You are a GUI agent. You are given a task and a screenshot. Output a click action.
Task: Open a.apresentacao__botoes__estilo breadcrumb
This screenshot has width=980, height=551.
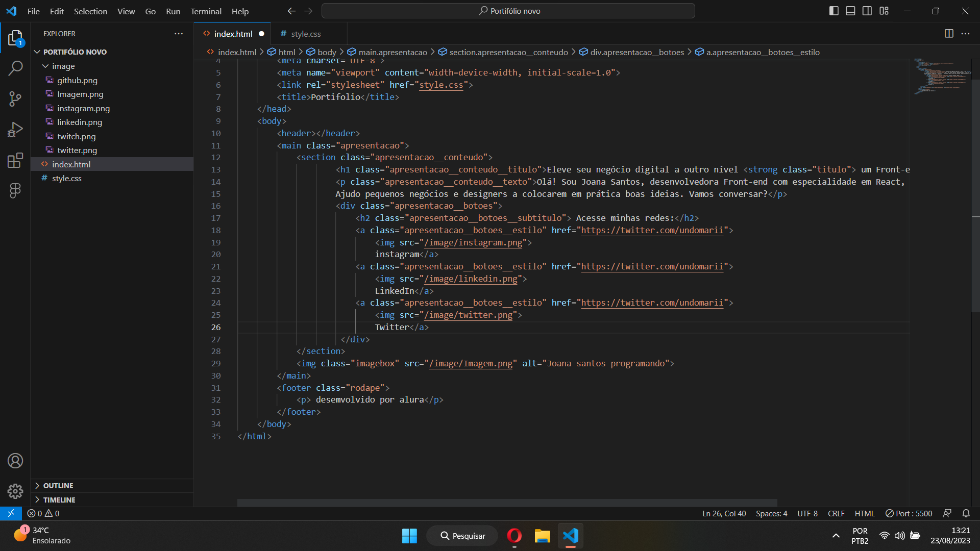click(757, 52)
